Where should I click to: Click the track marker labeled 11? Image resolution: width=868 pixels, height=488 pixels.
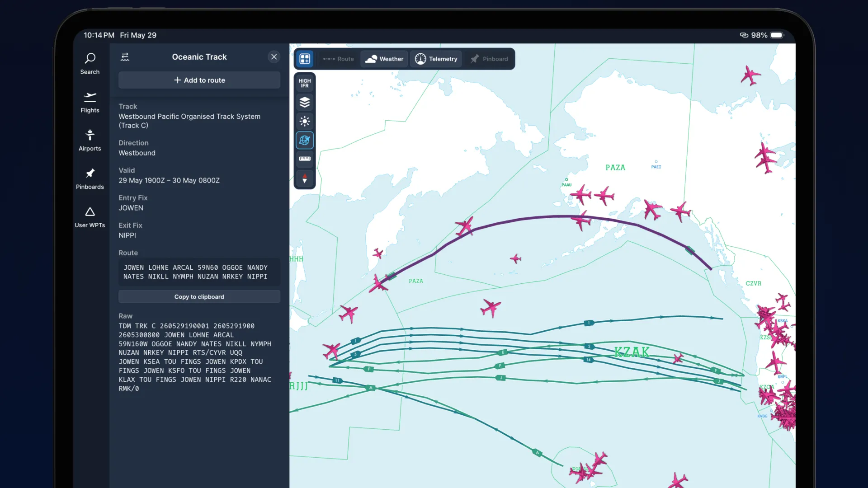coord(337,380)
